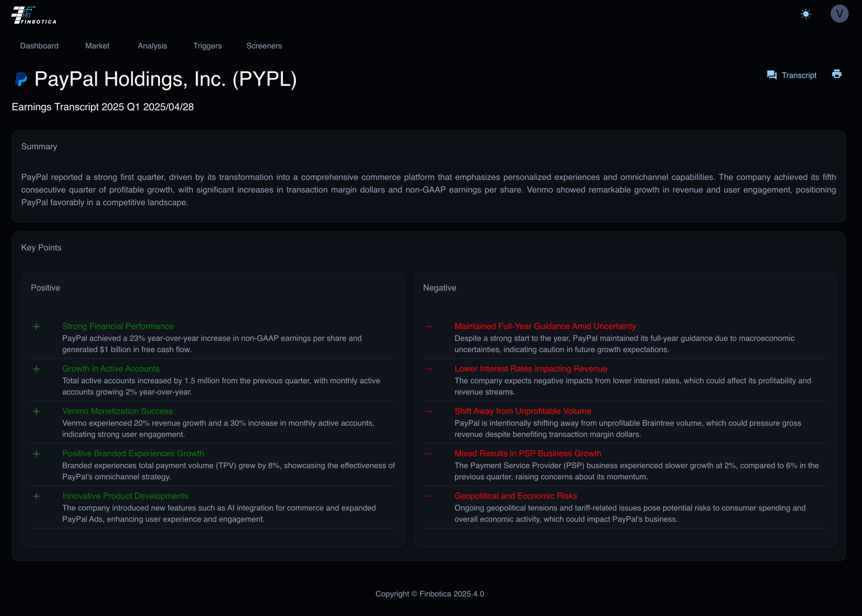Click the minus icon beside Maintained Full-Year Guidance

coord(429,327)
